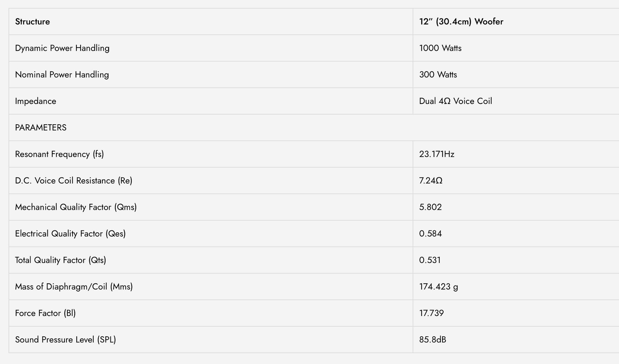Click the Impedance row label
619x364 pixels.
[36, 101]
